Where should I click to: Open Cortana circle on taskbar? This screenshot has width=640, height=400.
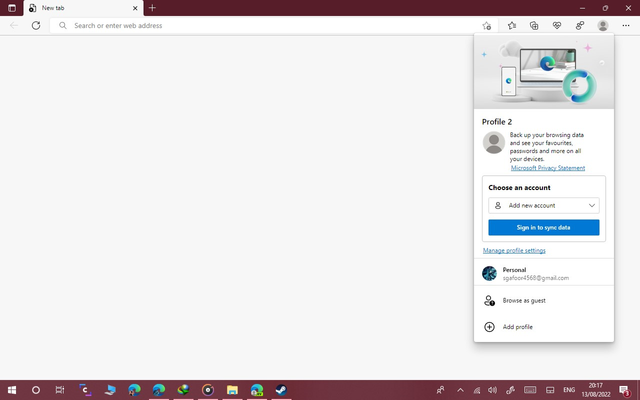(36, 390)
